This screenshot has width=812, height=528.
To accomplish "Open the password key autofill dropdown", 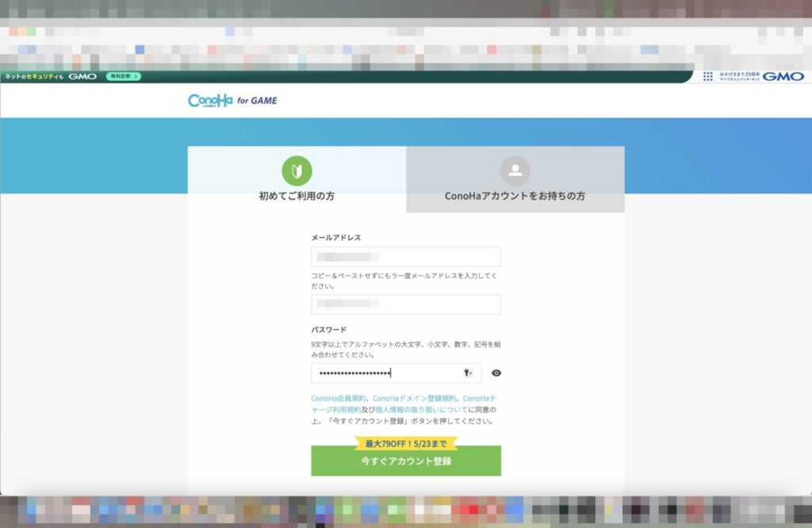I will point(468,373).
